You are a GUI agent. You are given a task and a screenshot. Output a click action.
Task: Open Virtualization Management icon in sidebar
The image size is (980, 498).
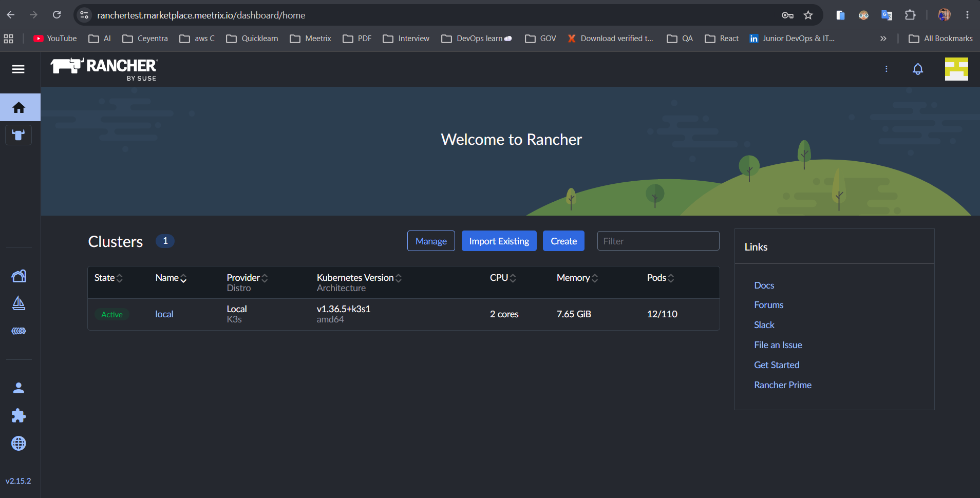19,331
